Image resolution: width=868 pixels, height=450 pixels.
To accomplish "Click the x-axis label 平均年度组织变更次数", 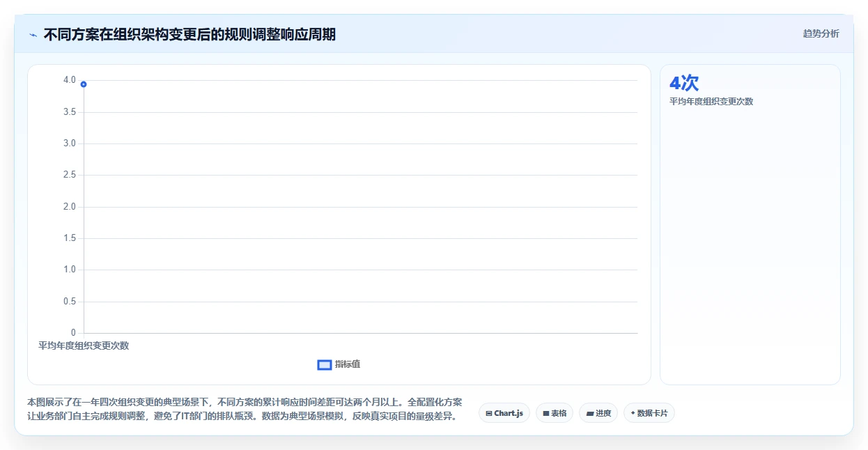I will (x=84, y=346).
